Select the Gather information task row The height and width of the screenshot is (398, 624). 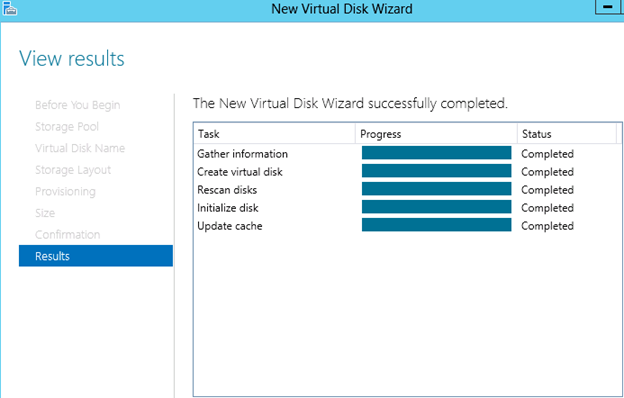coord(406,154)
